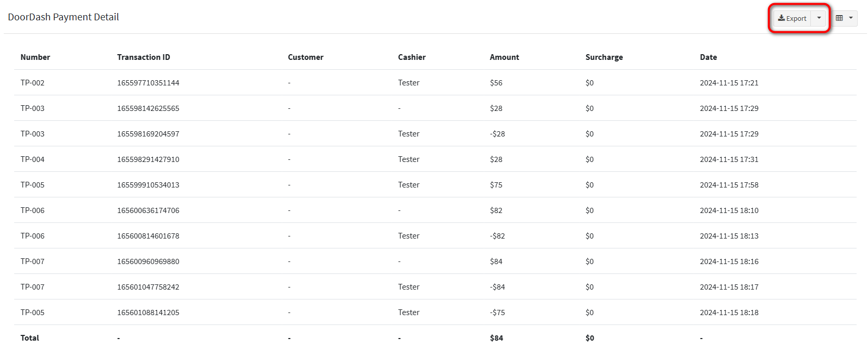The image size is (868, 350).
Task: Click the DoorDash Payment Detail title
Action: tap(64, 17)
